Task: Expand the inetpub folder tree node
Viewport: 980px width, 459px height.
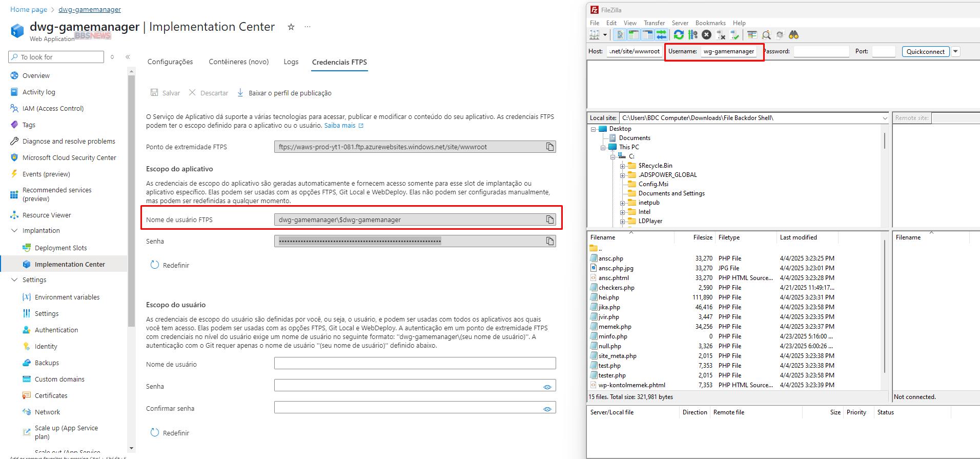Action: click(622, 203)
